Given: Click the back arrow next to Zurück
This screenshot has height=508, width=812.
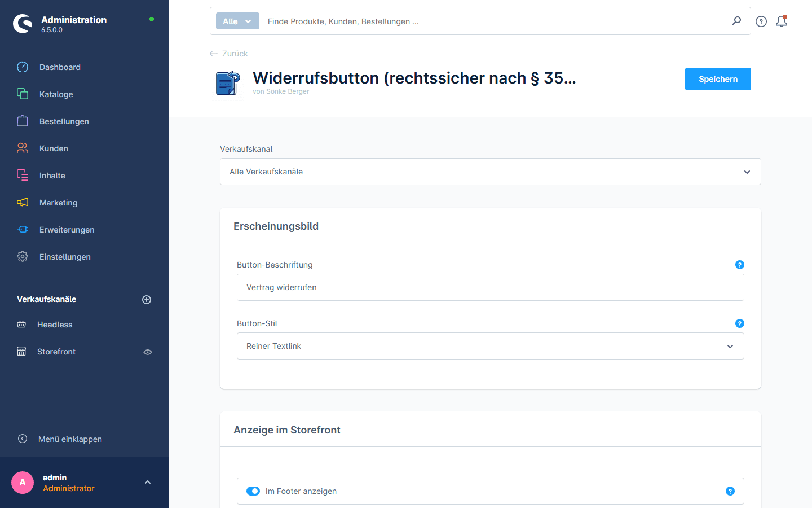Looking at the screenshot, I should 213,54.
